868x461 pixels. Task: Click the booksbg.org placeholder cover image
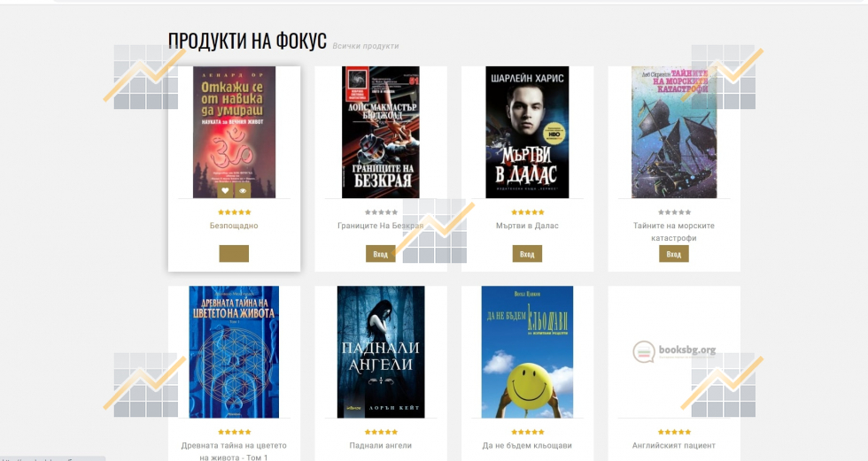pos(674,351)
